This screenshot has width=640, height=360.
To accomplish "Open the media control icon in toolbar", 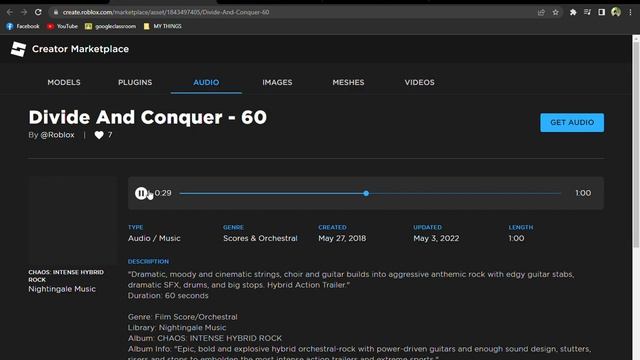I will (587, 12).
